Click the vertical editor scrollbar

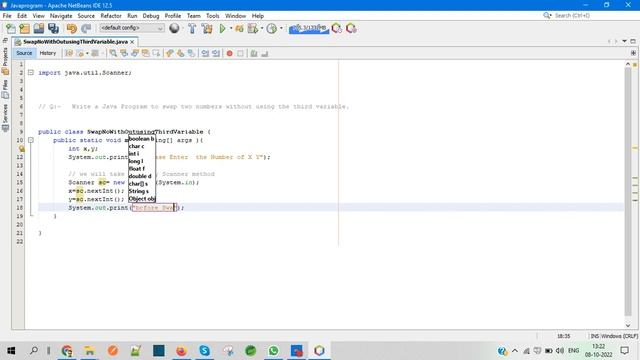click(x=628, y=192)
